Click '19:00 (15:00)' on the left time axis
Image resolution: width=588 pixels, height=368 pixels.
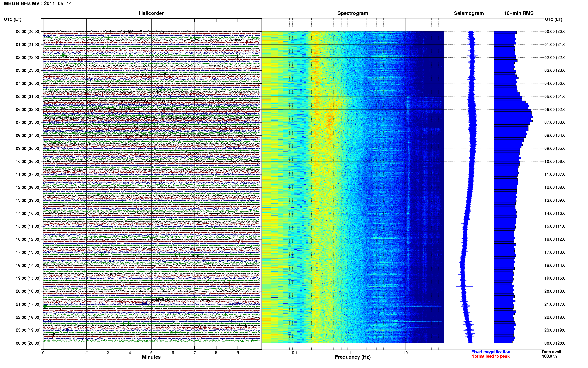point(28,278)
